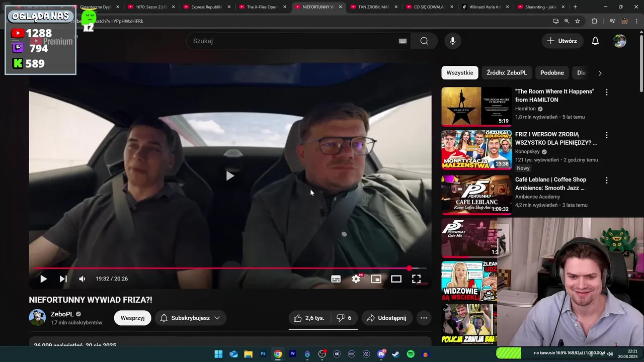Select the Wszystkie filter chip
Screen dimensions: 644x362
pos(460,73)
